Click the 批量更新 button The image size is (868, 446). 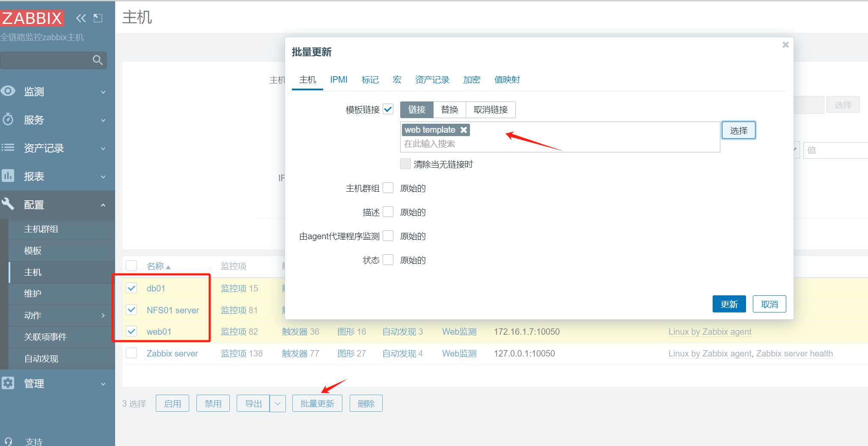point(317,403)
